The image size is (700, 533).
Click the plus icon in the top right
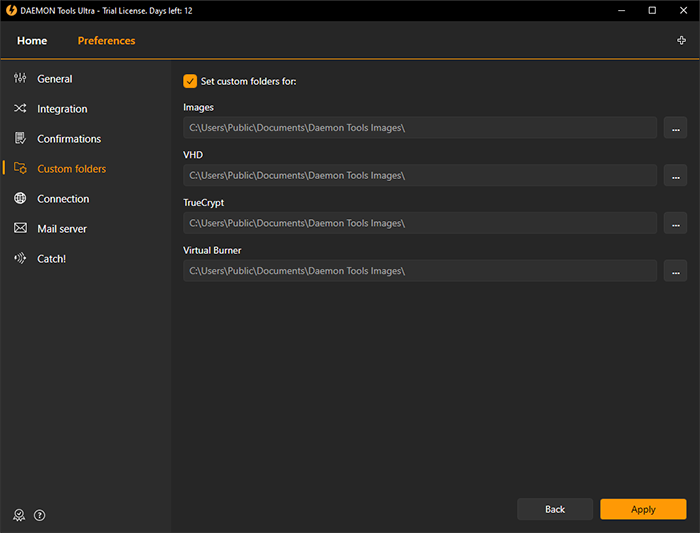[681, 40]
